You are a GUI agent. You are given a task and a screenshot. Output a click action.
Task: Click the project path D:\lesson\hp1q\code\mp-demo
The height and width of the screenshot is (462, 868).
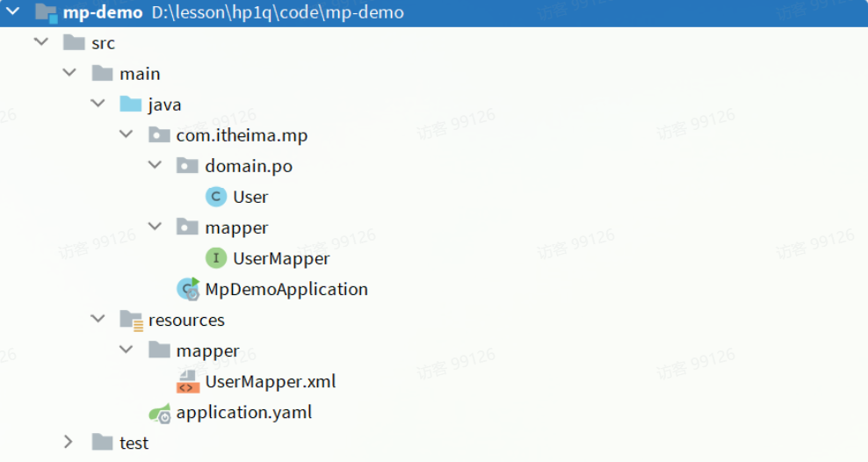[278, 12]
